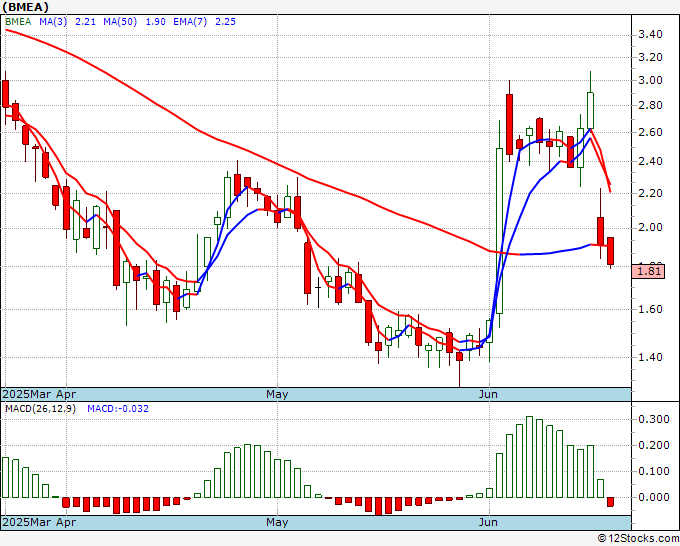This screenshot has height=546, width=680.
Task: Click the tallest green MACD bar in June
Action: point(530,457)
